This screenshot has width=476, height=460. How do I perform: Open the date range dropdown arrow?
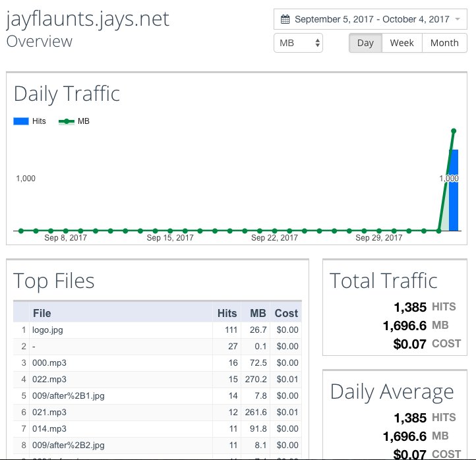coord(458,19)
